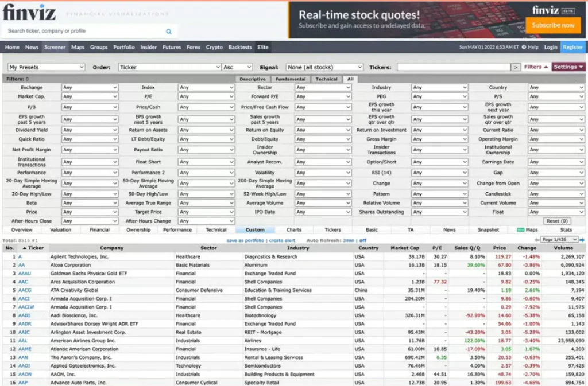The height and width of the screenshot is (386, 588).
Task: Open the Signal dropdown
Action: point(324,67)
